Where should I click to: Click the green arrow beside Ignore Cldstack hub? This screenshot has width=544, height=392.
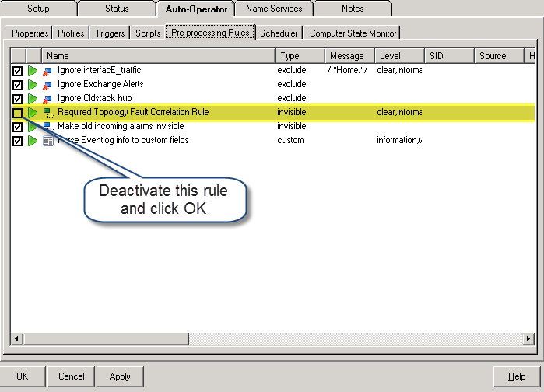[x=33, y=99]
